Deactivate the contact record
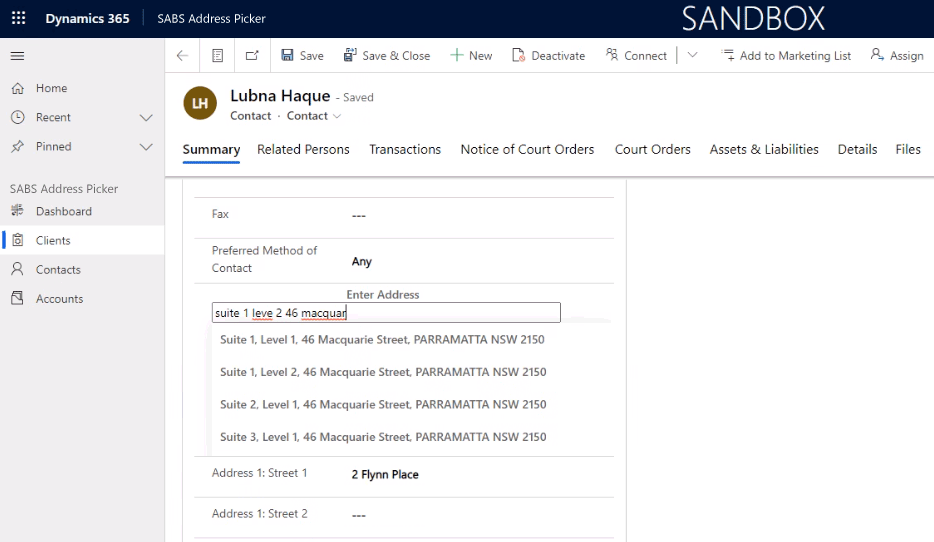This screenshot has height=542, width=934. coord(548,56)
